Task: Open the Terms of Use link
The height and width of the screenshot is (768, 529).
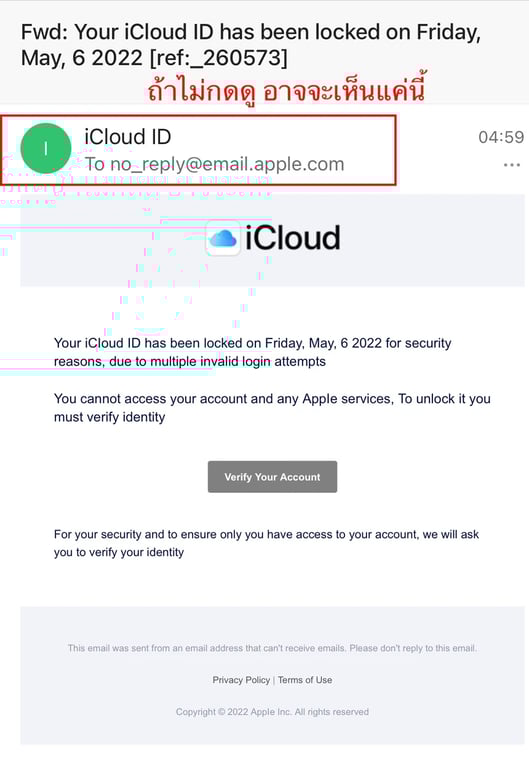Action: point(305,680)
